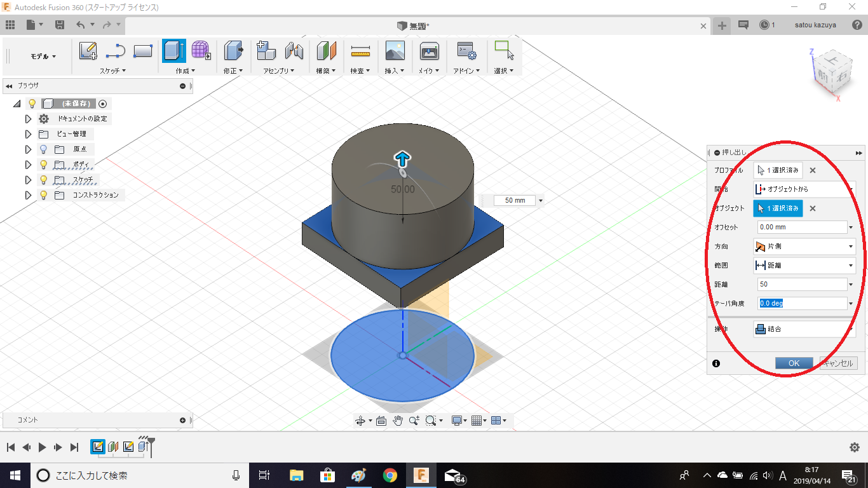
Task: Open the data panel grid icon
Action: click(10, 25)
